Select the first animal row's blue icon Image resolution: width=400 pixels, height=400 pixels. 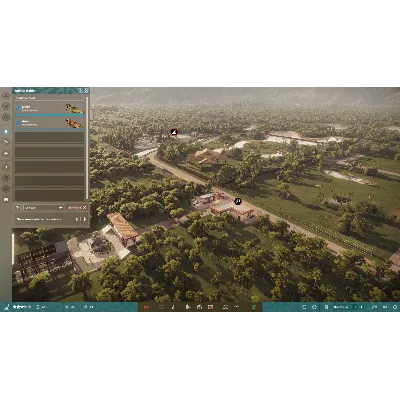tap(19, 108)
